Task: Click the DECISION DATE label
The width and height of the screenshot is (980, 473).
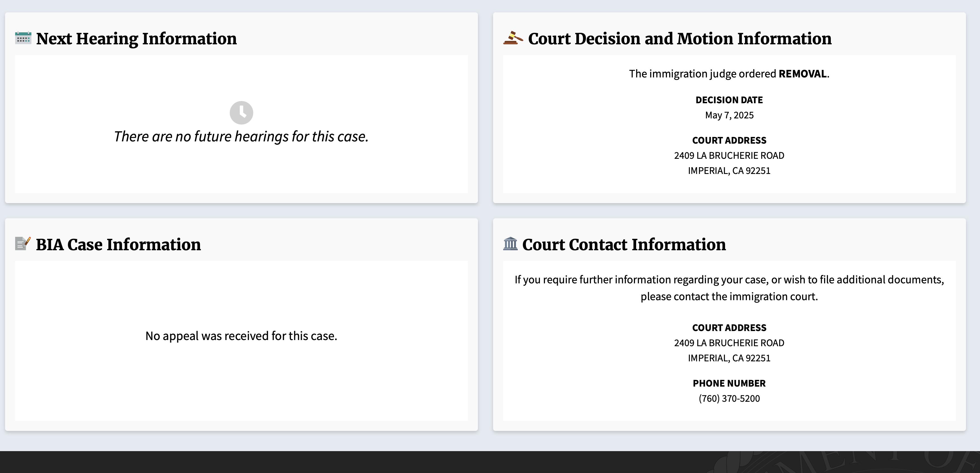Action: (729, 100)
